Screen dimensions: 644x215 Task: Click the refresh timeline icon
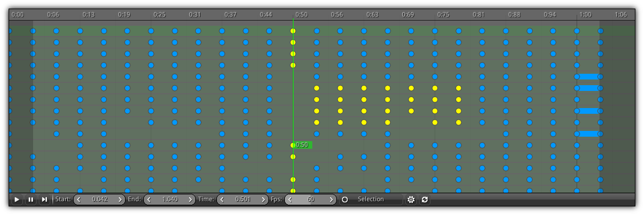click(425, 200)
